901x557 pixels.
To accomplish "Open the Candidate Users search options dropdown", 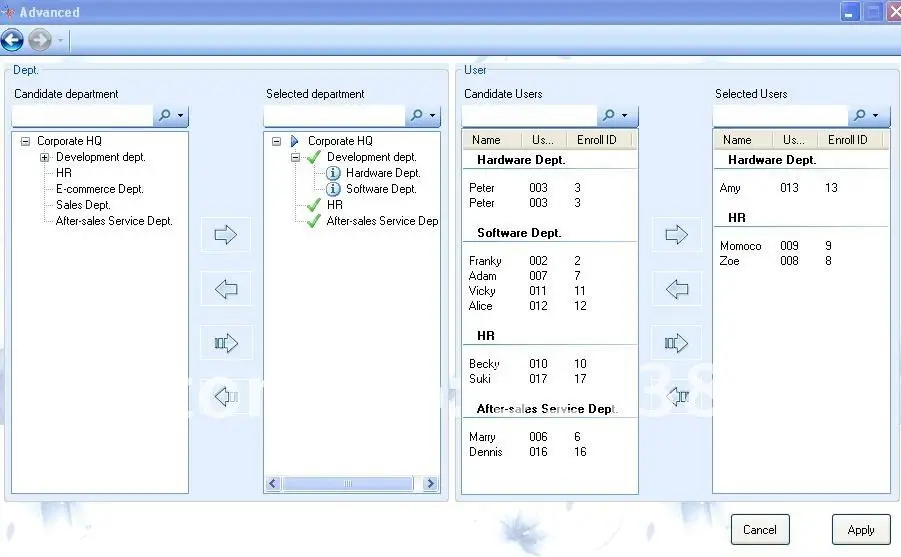I will click(625, 116).
